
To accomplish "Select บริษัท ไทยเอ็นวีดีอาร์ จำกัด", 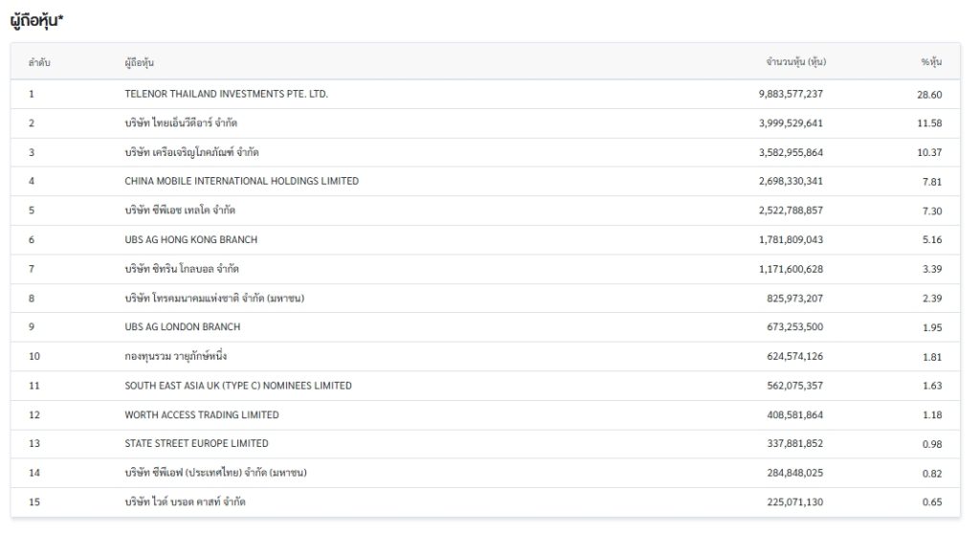I will (x=181, y=123).
